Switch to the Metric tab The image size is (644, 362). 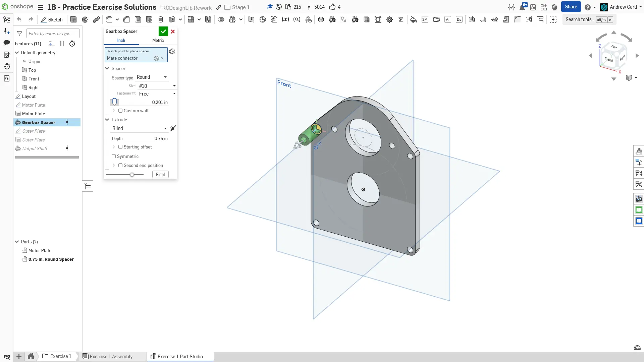click(x=158, y=40)
